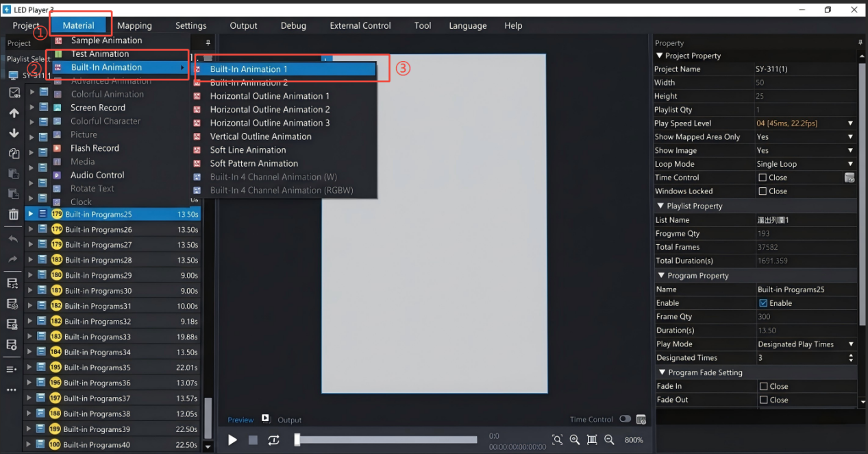The width and height of the screenshot is (868, 454).
Task: Check the Fade In Close checkbox
Action: (x=763, y=387)
